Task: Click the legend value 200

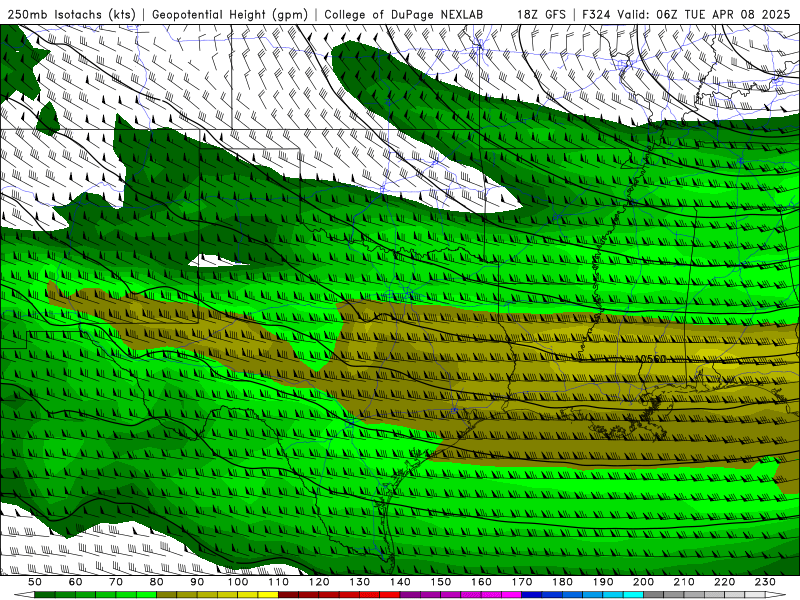Action: [643, 582]
